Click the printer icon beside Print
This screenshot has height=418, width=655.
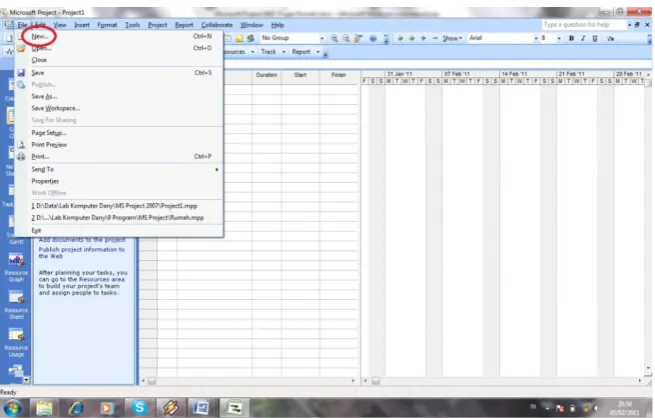(21, 157)
